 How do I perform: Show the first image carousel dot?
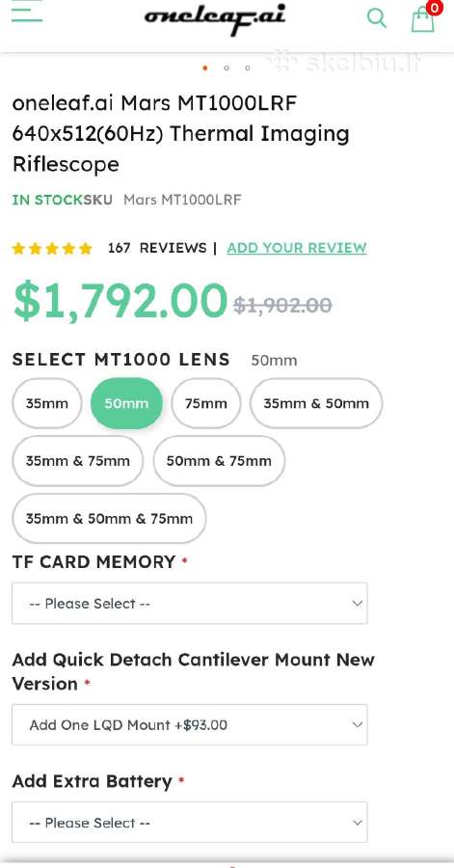205,68
